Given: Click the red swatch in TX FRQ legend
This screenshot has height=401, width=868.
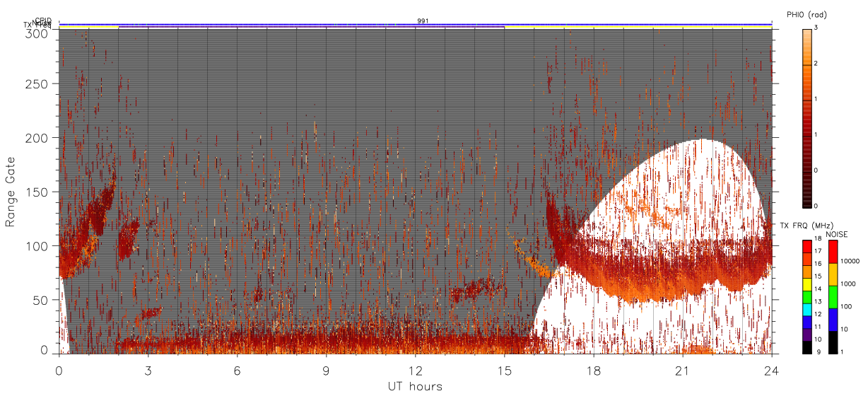Looking at the screenshot, I should [x=807, y=246].
